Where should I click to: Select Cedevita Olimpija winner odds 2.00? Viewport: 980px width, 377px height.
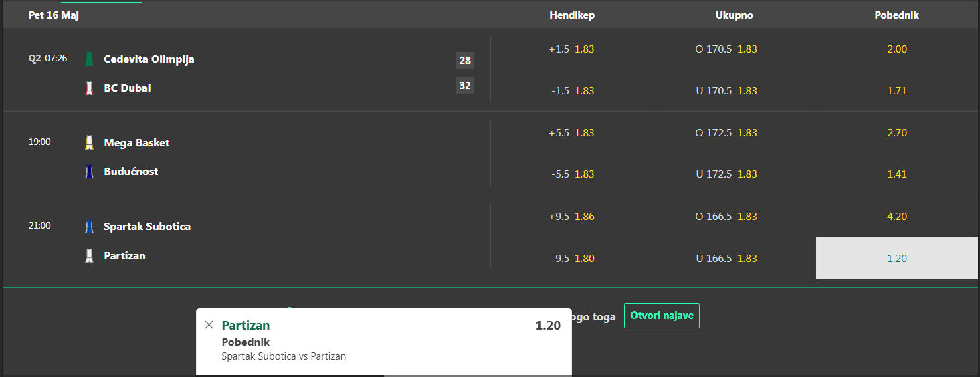[x=897, y=49]
